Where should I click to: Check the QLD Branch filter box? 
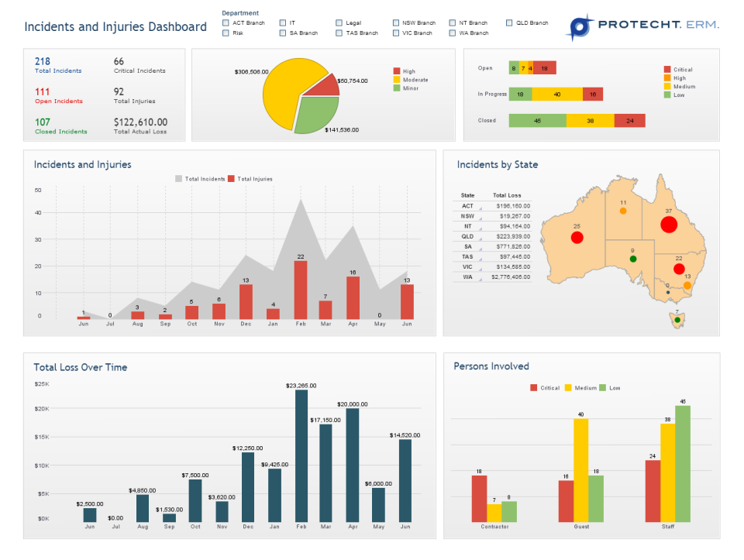[509, 22]
